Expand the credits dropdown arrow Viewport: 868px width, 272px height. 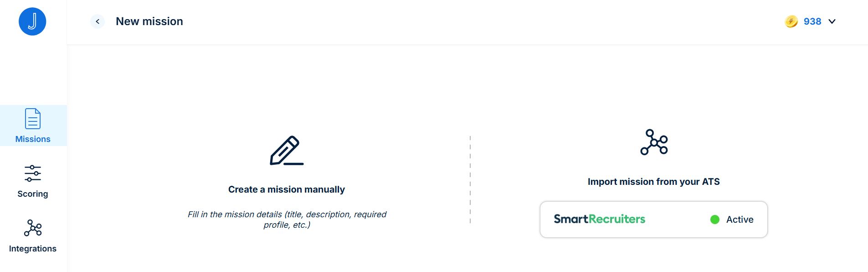[x=832, y=21]
